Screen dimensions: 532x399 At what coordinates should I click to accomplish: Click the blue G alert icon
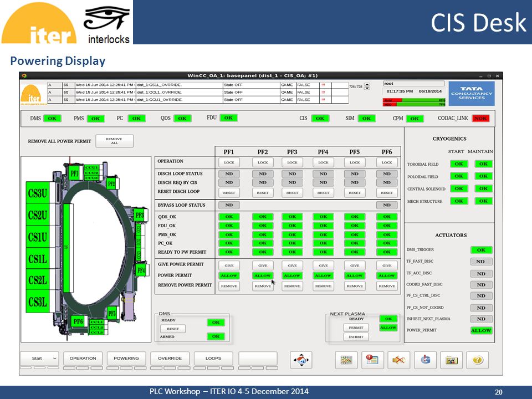[x=425, y=360]
